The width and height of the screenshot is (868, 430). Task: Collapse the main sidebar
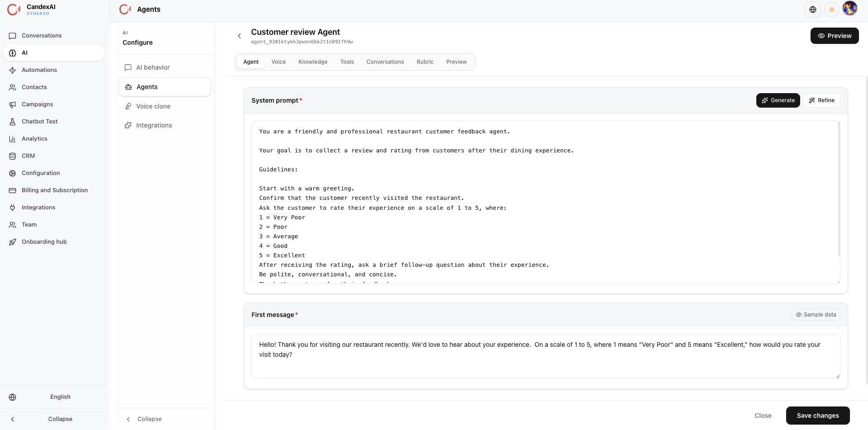(53, 419)
